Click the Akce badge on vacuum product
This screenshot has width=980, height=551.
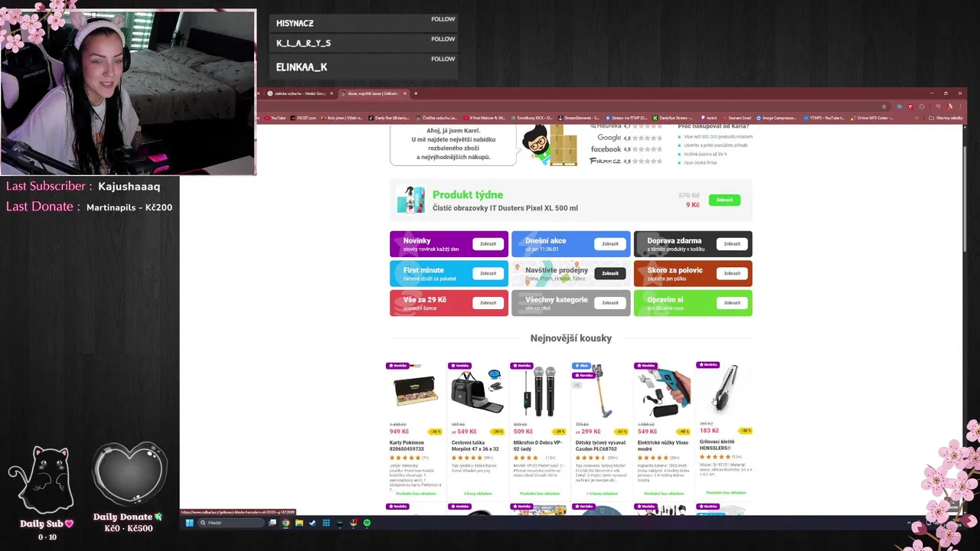click(582, 366)
